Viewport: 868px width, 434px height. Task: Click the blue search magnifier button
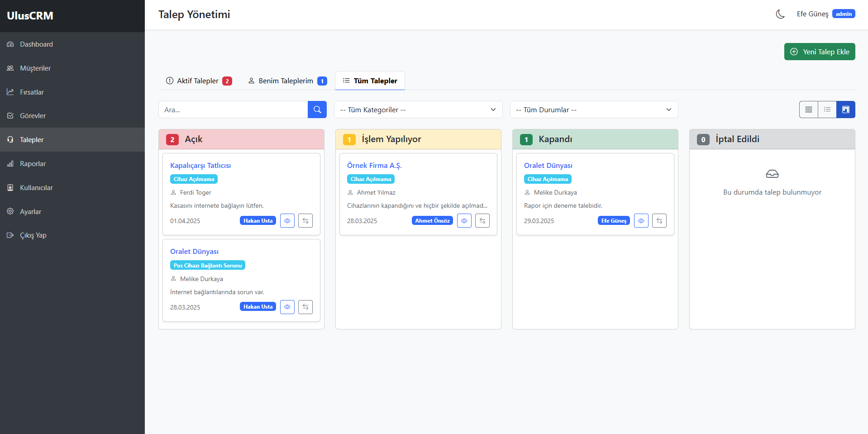pyautogui.click(x=317, y=110)
